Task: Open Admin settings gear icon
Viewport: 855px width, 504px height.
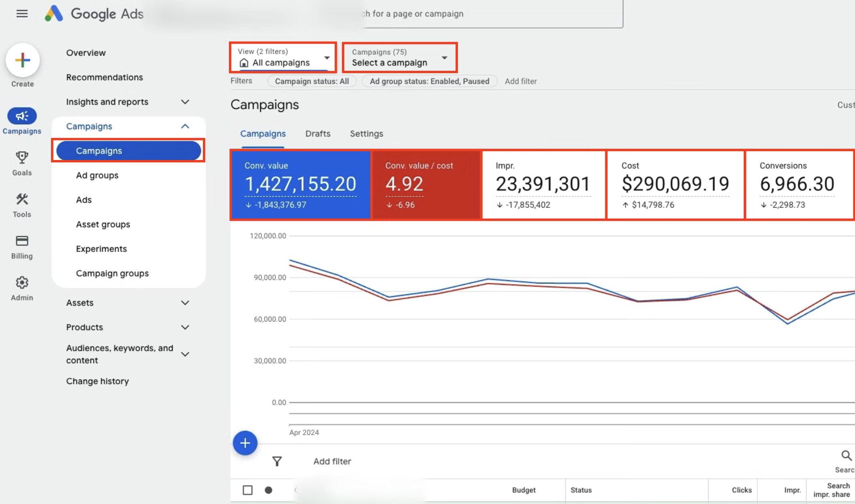Action: pyautogui.click(x=22, y=283)
